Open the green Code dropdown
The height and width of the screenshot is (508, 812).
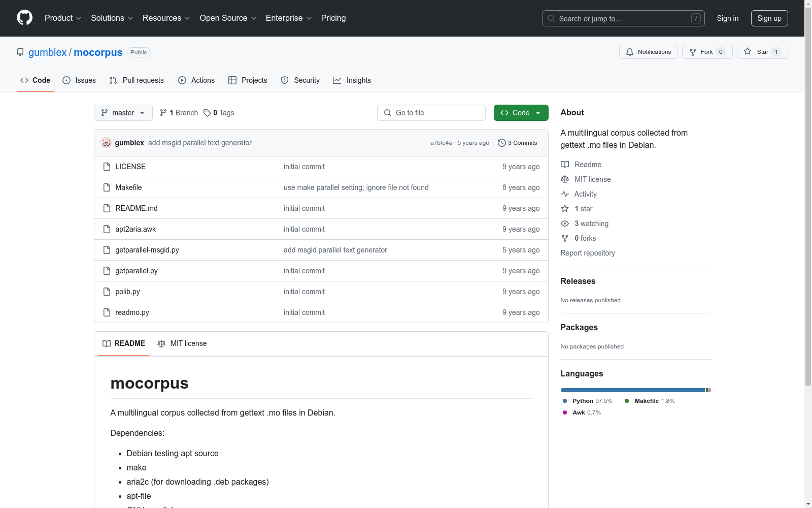[521, 113]
